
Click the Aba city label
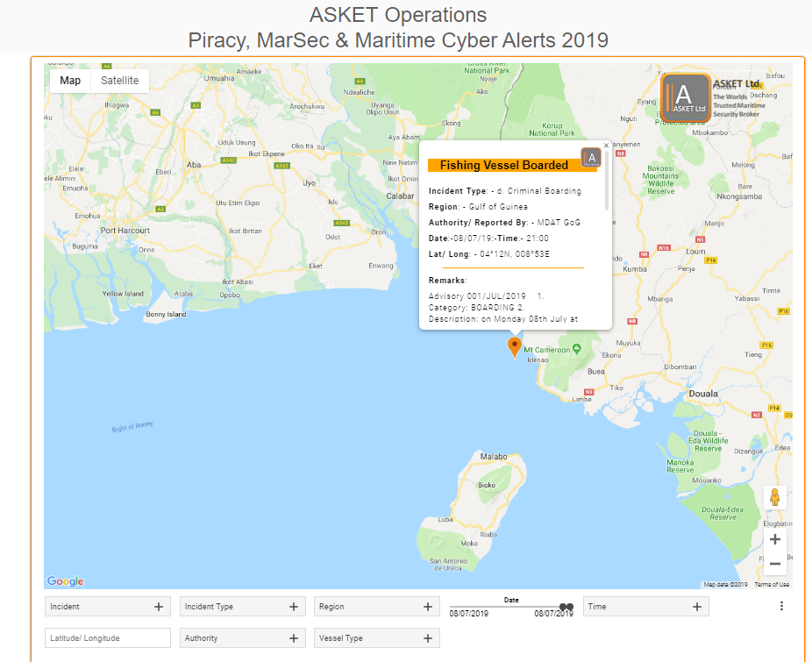click(194, 165)
